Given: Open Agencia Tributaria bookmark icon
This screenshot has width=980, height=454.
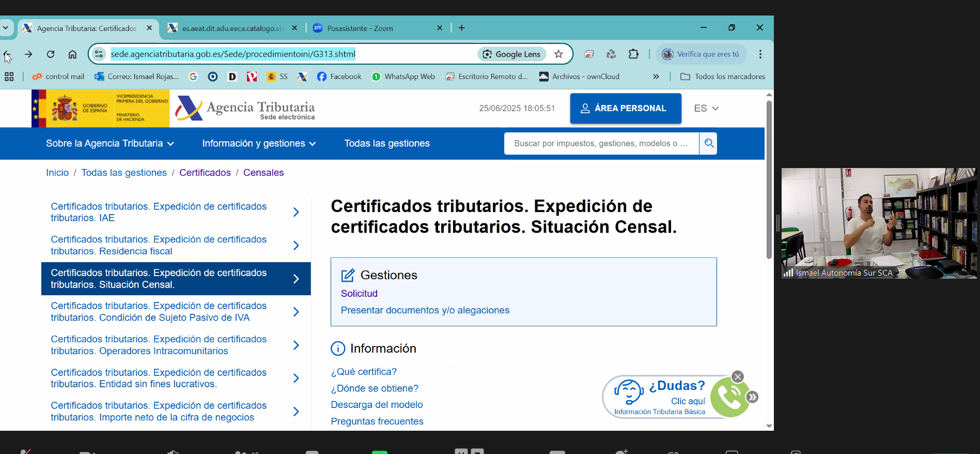Looking at the screenshot, I should point(302,77).
